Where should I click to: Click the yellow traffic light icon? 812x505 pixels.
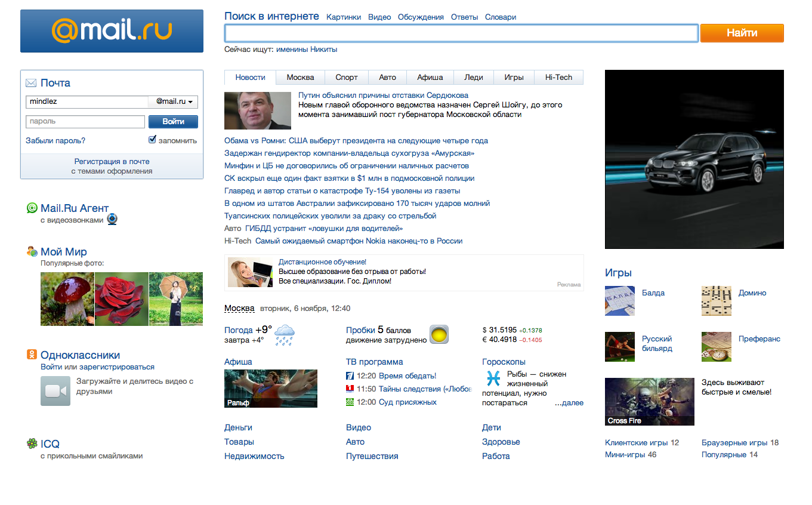439,334
